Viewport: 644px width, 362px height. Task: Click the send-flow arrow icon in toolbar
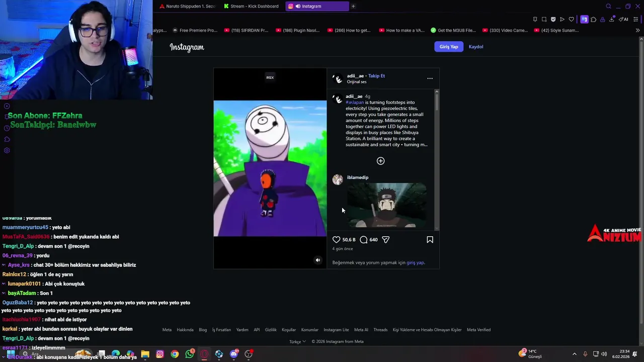[562, 19]
